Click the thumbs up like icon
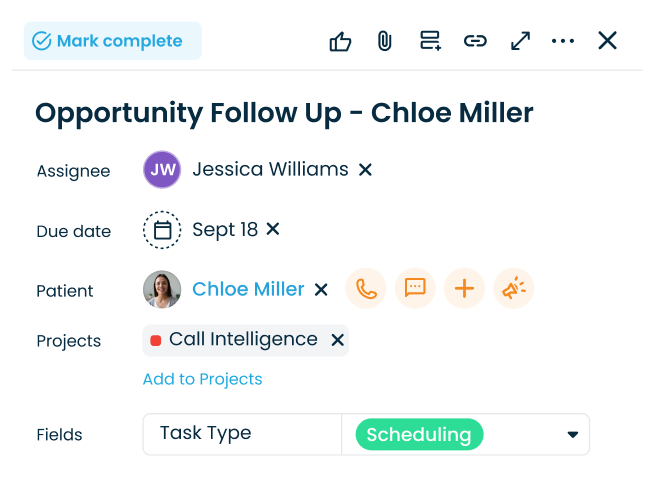This screenshot has width=650, height=478. [340, 41]
